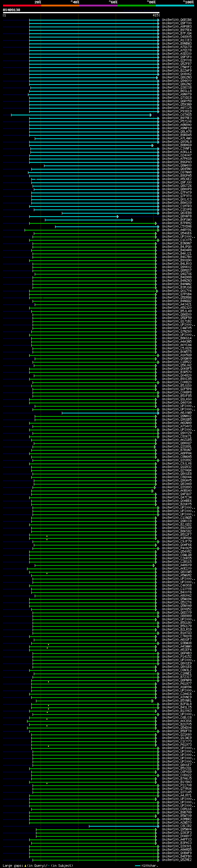Click the UniRef100_Q7PSB4 hit label
The image size is (197, 868).
click(177, 294)
